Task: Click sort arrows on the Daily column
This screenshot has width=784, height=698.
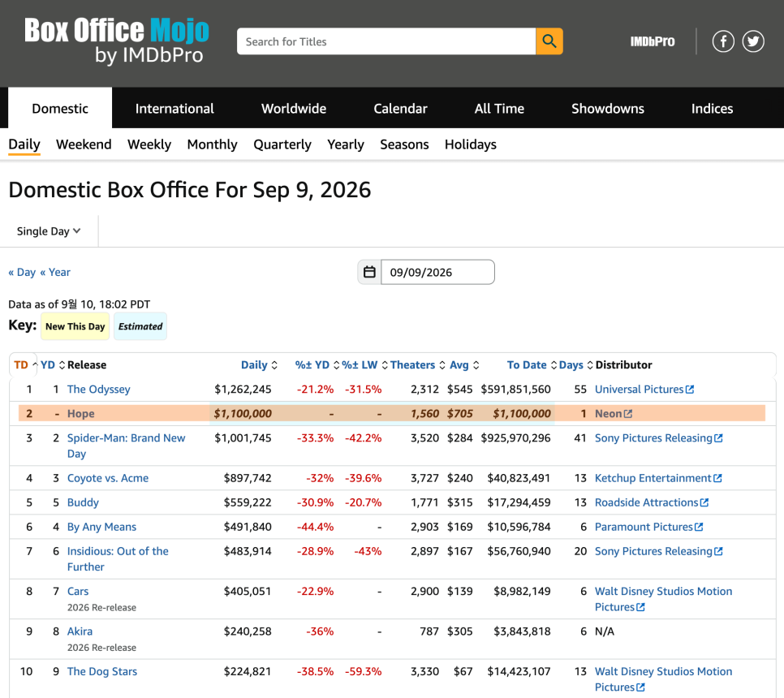Action: click(x=274, y=365)
